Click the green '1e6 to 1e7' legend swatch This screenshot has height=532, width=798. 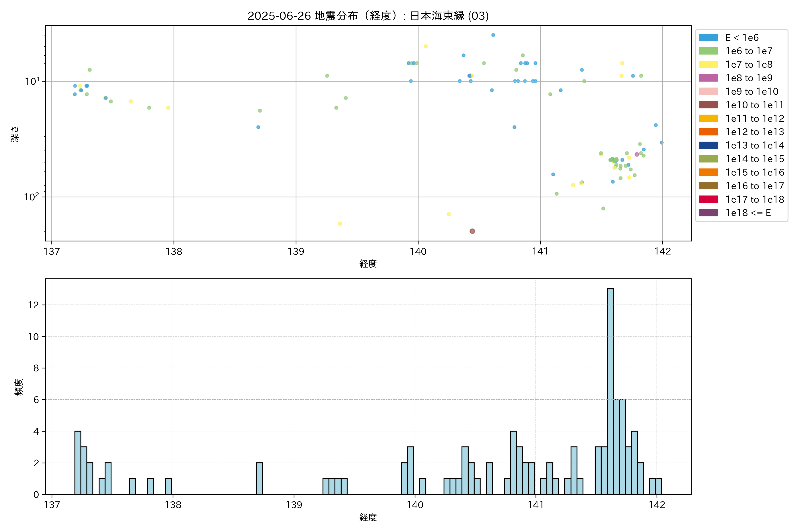coord(708,51)
